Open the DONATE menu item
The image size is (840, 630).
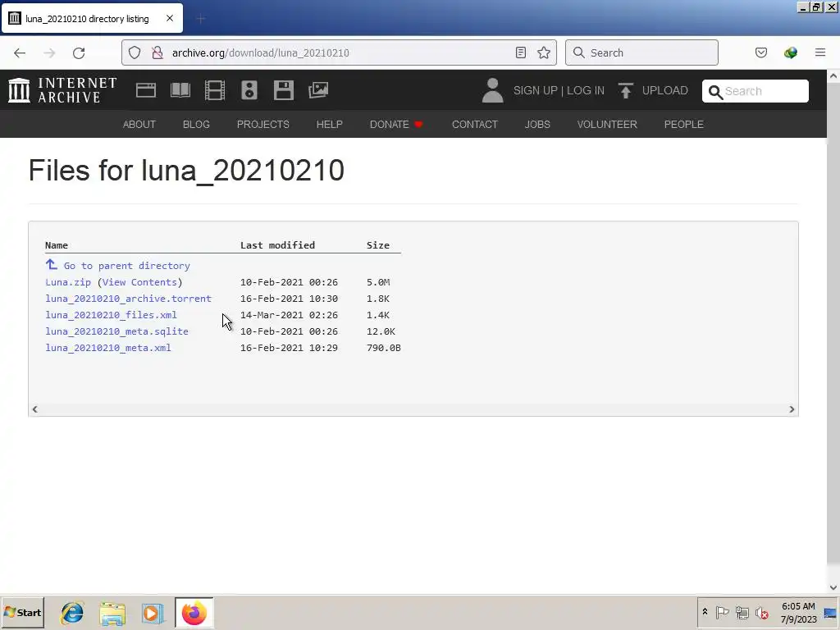(x=396, y=125)
